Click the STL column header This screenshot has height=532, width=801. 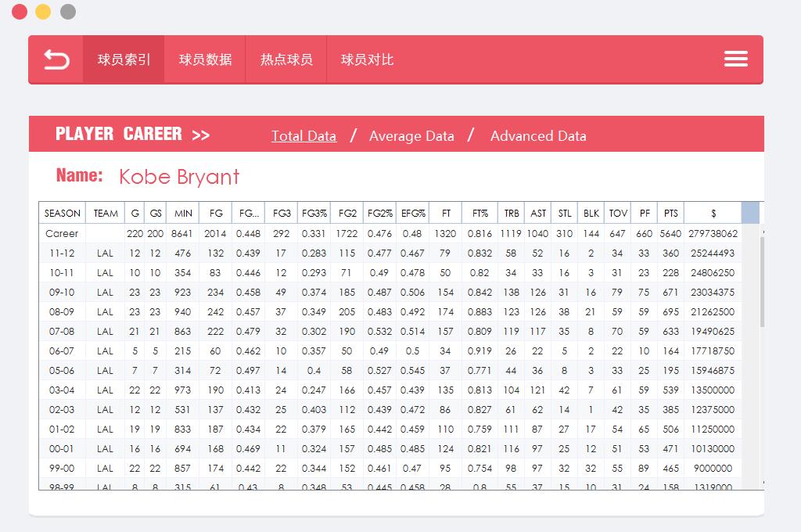(x=565, y=213)
